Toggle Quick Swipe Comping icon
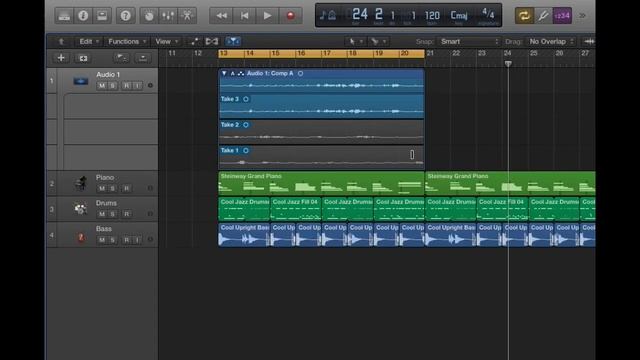This screenshot has width=640, height=360. click(241, 73)
